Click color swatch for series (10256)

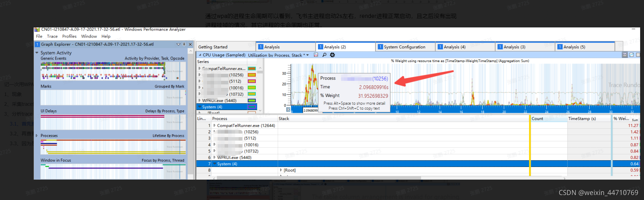(252, 75)
